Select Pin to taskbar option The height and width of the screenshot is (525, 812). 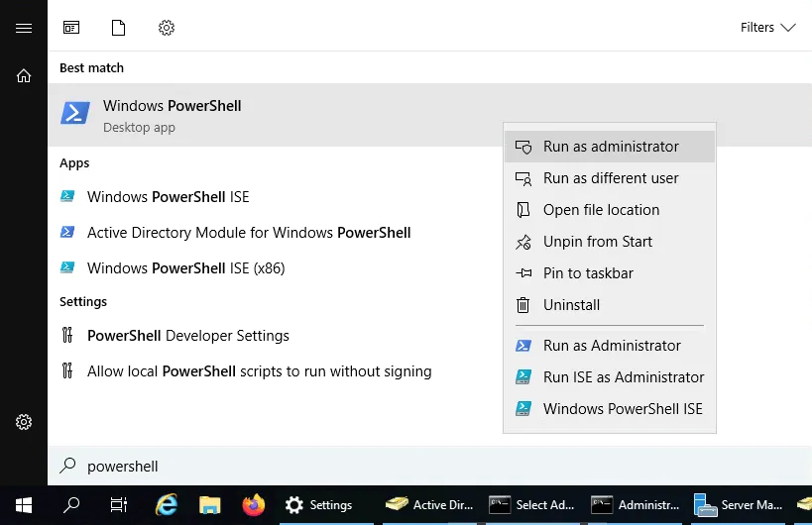click(x=588, y=273)
